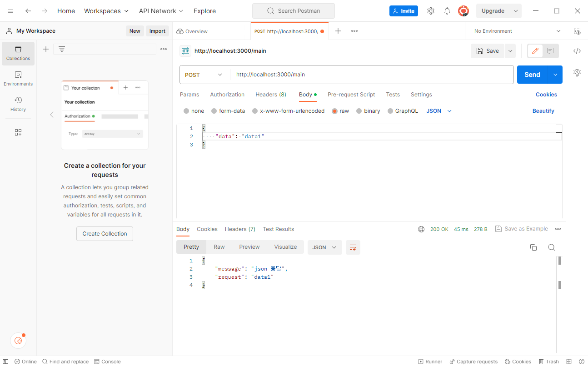The image size is (588, 367).
Task: Expand the API Network menu
Action: [x=161, y=11]
